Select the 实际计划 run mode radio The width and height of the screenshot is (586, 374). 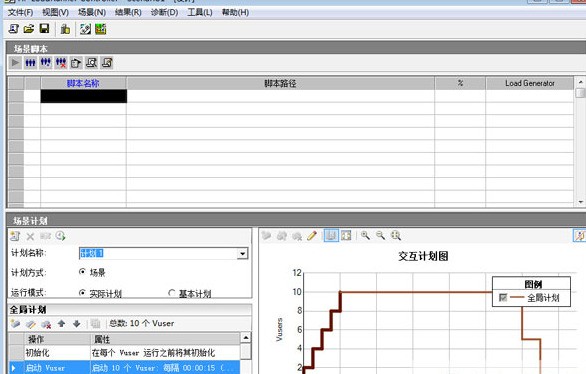(x=83, y=293)
